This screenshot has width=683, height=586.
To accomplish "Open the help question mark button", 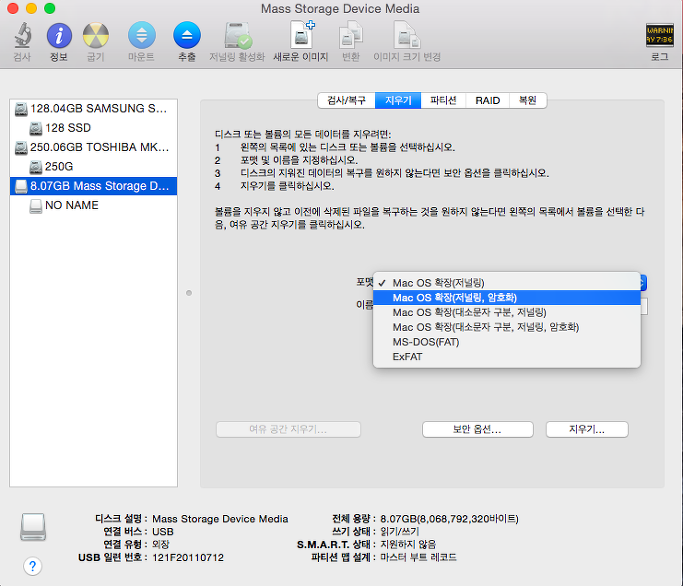I will point(33,566).
